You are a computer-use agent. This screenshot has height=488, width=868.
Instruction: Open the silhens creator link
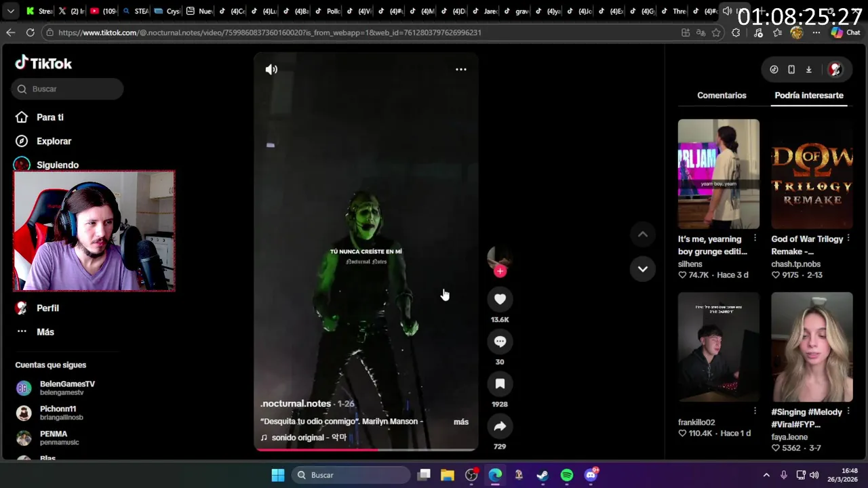pyautogui.click(x=690, y=264)
